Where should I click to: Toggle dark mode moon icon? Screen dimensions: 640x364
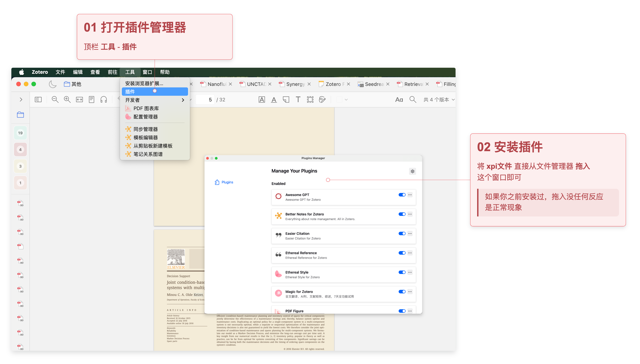[x=53, y=84]
